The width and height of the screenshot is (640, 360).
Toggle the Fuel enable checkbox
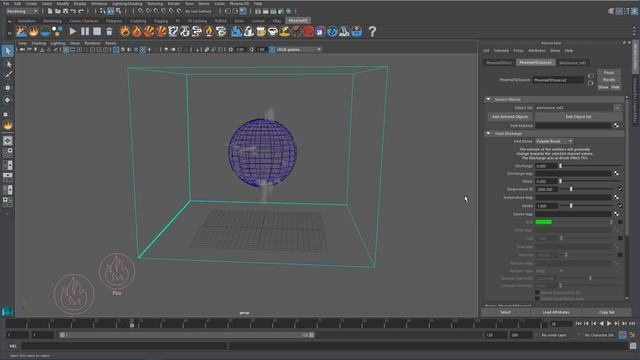click(x=620, y=238)
